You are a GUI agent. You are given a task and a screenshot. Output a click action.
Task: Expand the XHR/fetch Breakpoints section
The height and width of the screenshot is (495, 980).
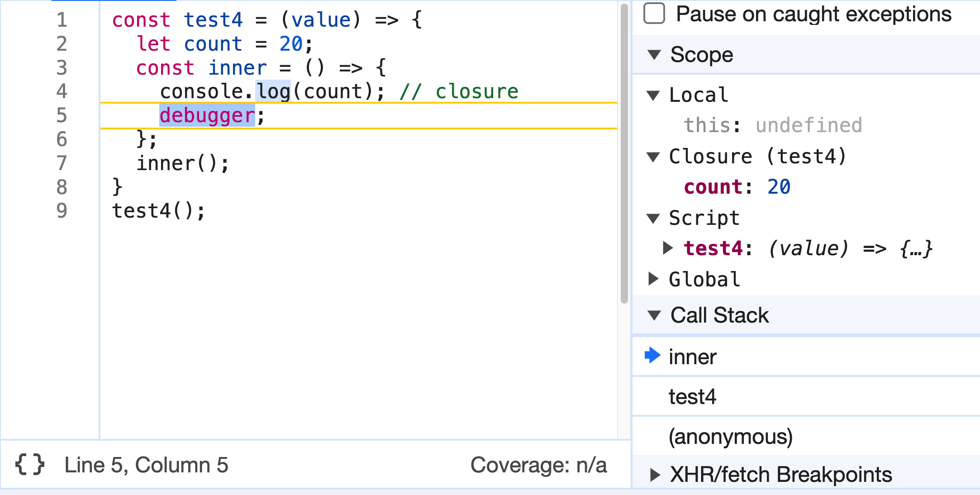tap(654, 475)
